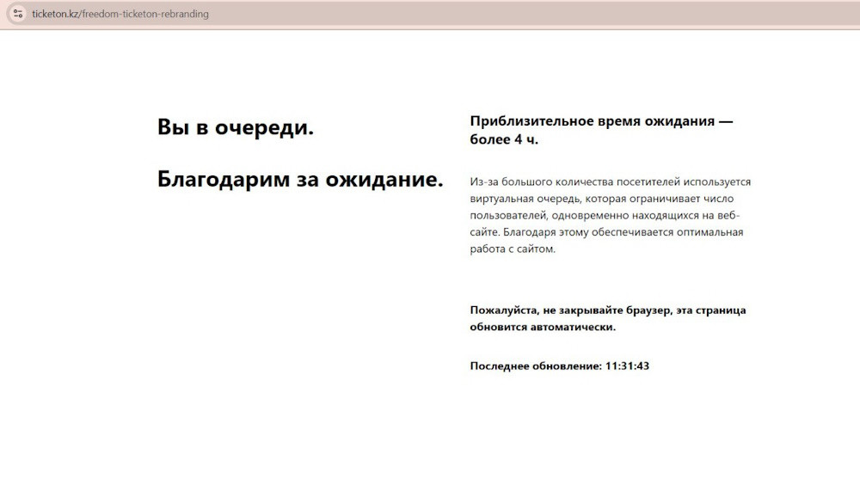Screen dimensions: 860x504
Task: Click "Пожалуйста, не закрывайте браузер" notice
Action: [607, 310]
